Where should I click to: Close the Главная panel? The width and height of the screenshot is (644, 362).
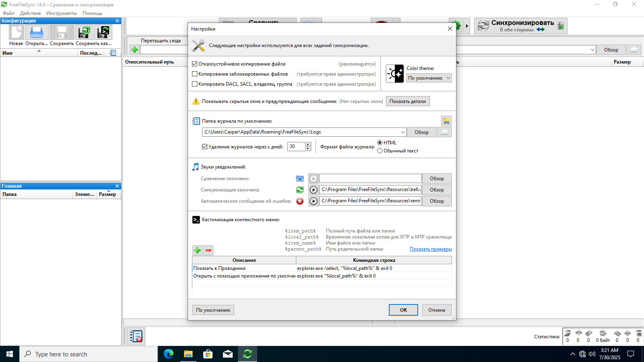click(x=117, y=186)
